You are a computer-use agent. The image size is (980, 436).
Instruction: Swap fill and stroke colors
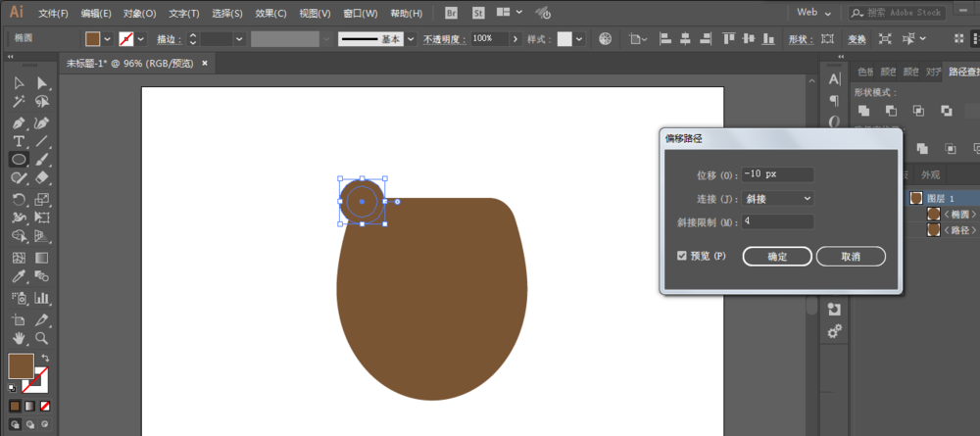(x=45, y=358)
